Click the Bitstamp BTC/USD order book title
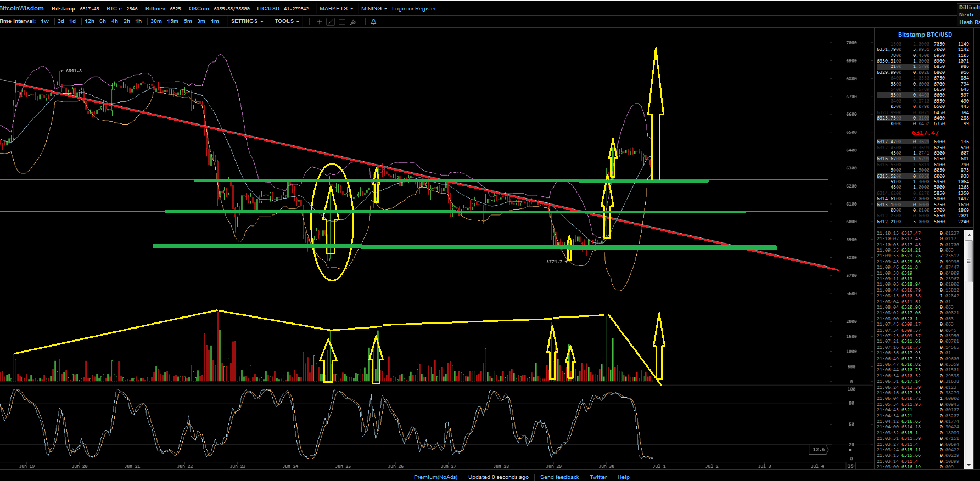Image resolution: width=980 pixels, height=481 pixels. point(925,35)
